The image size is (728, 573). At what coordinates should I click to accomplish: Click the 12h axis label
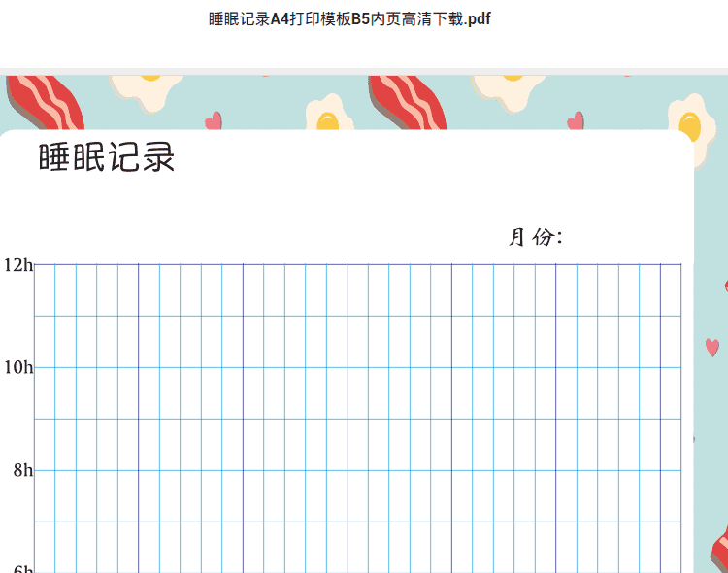[18, 265]
